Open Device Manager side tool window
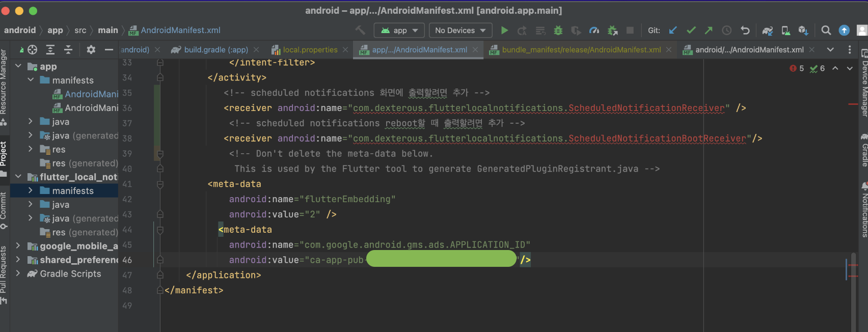Image resolution: width=868 pixels, height=332 pixels. (x=864, y=82)
